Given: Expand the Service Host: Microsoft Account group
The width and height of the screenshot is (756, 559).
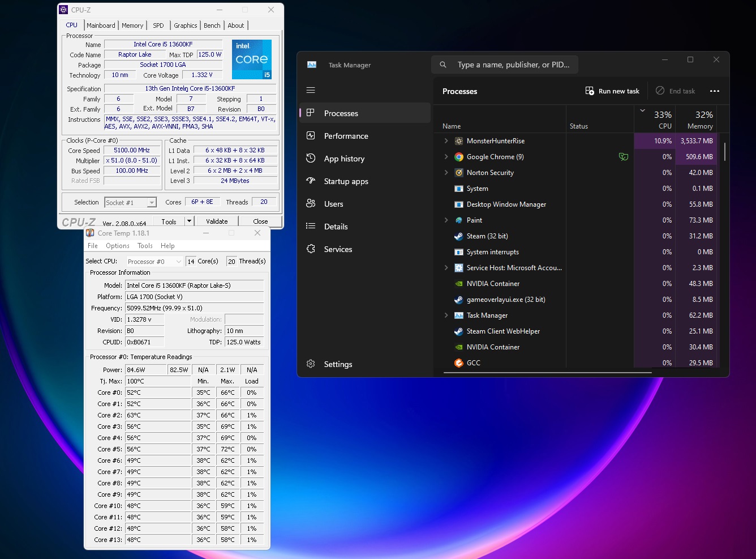Looking at the screenshot, I should [x=446, y=268].
